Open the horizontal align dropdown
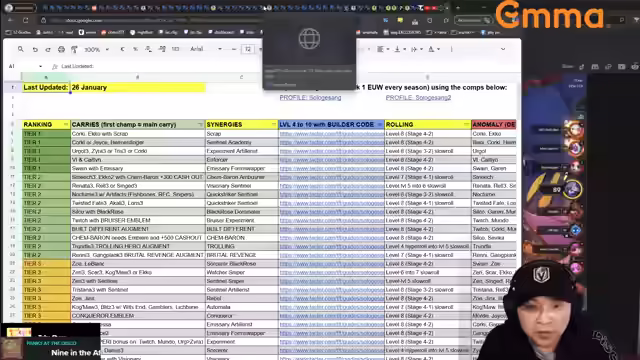The height and width of the screenshot is (360, 640). (x=382, y=49)
